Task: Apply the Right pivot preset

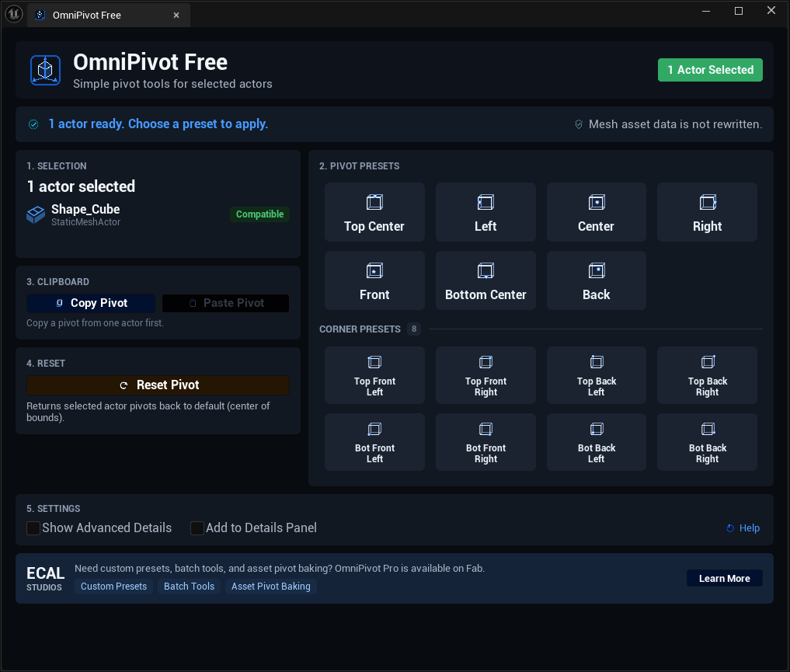Action: tap(707, 212)
